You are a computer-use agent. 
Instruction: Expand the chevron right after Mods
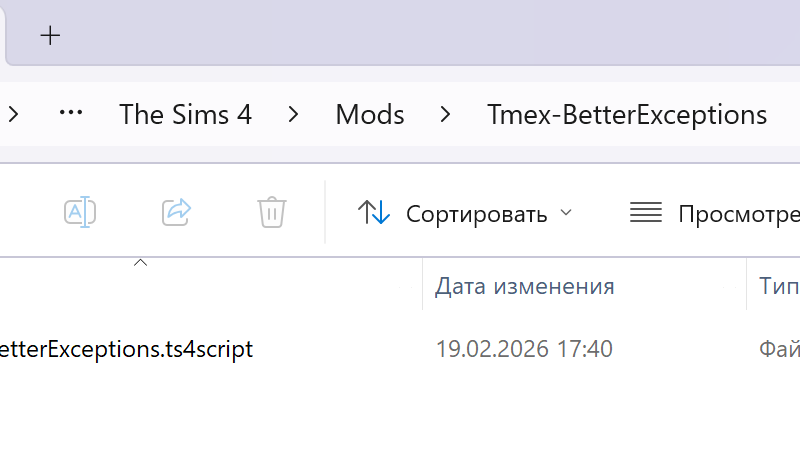(445, 114)
